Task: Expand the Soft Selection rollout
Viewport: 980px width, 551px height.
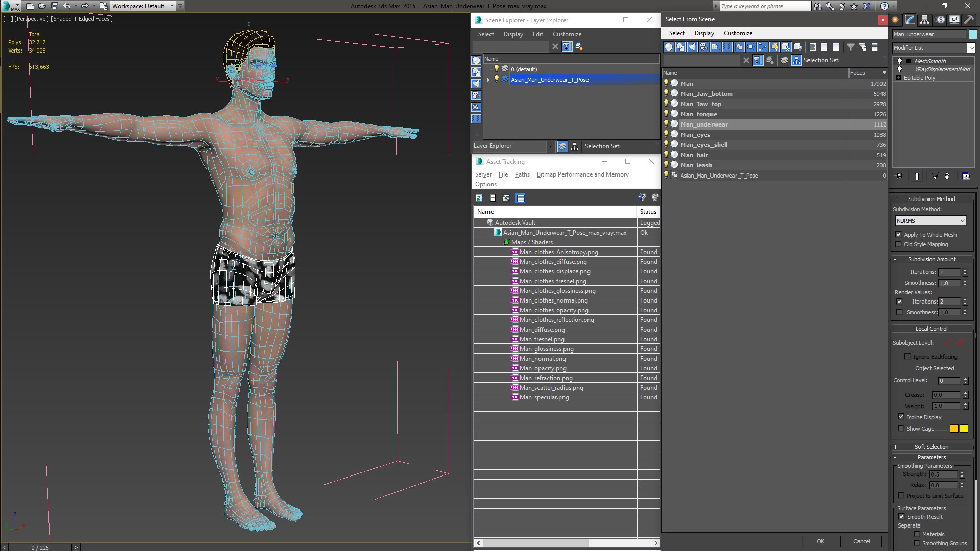Action: 931,447
